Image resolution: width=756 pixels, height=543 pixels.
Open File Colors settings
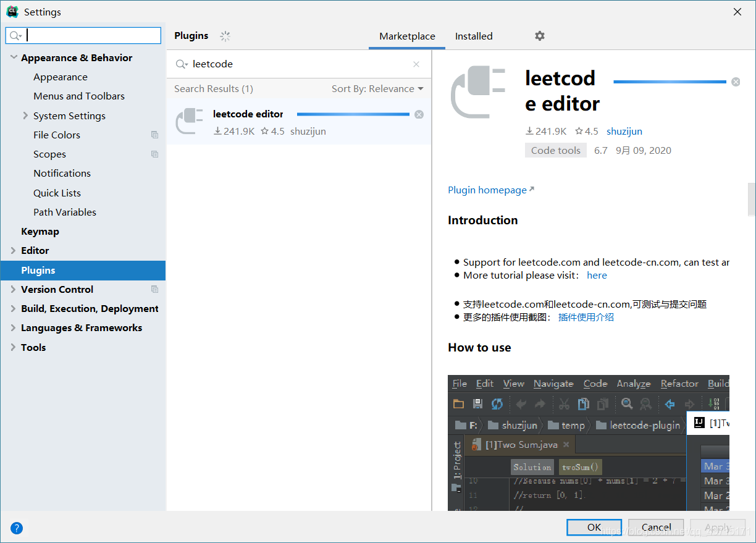(x=57, y=135)
